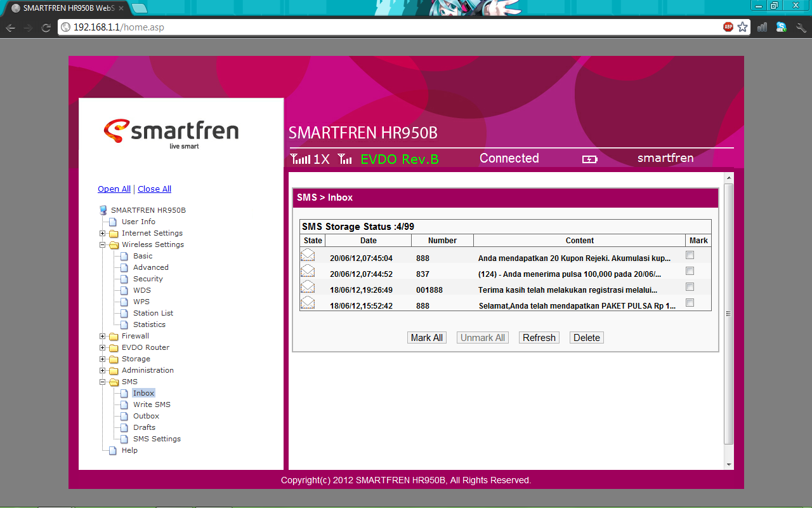
Task: Click scroll down arrow of content pane
Action: pos(729,465)
